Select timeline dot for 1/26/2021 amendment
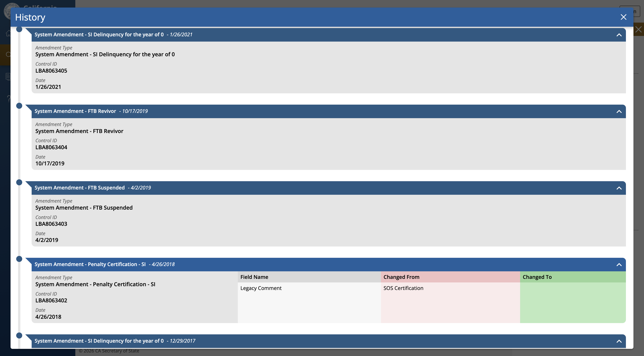This screenshot has height=356, width=644. [x=19, y=29]
